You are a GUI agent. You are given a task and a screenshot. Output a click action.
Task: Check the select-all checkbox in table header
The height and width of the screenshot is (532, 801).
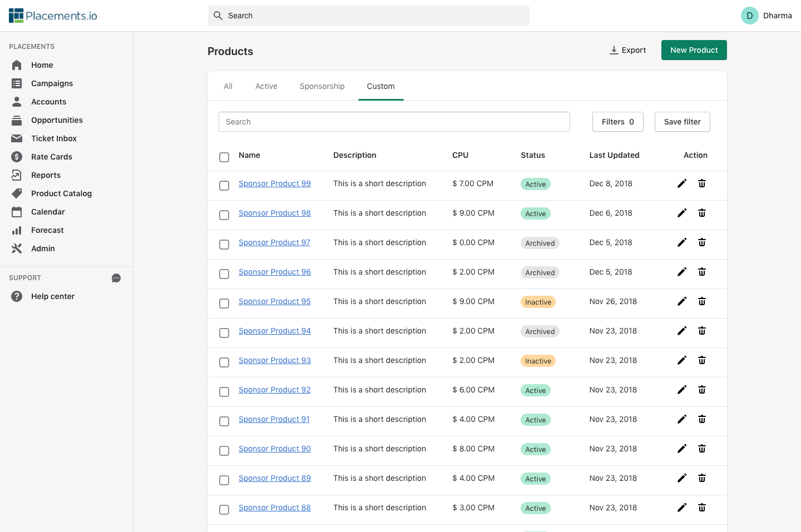click(x=224, y=157)
